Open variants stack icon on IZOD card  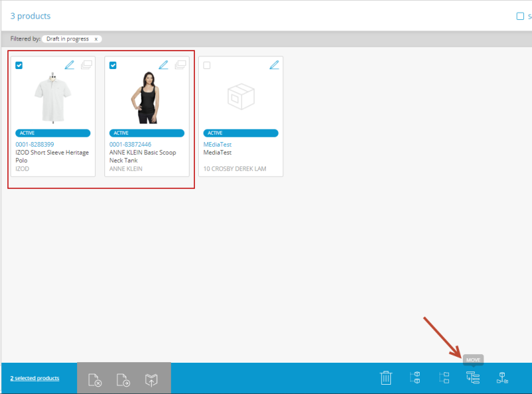coord(86,65)
